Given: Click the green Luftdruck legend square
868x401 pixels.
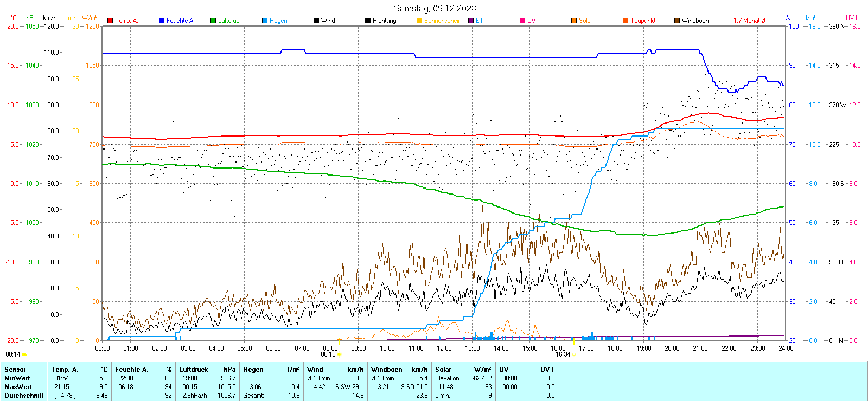Looking at the screenshot, I should (x=213, y=21).
